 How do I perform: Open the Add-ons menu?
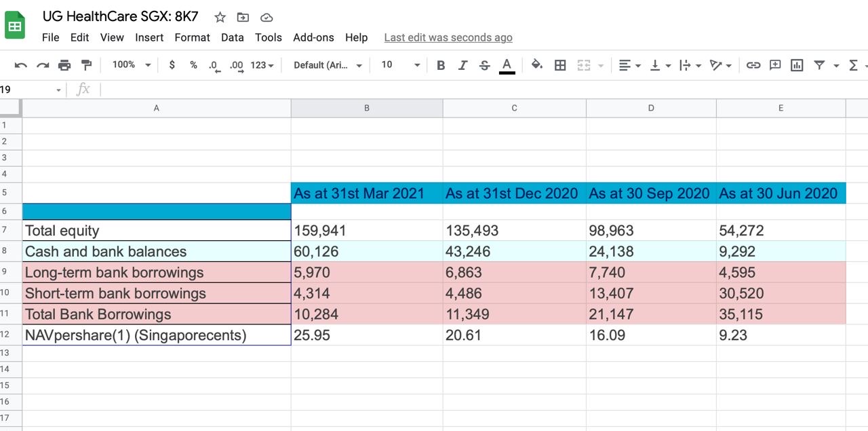click(313, 37)
